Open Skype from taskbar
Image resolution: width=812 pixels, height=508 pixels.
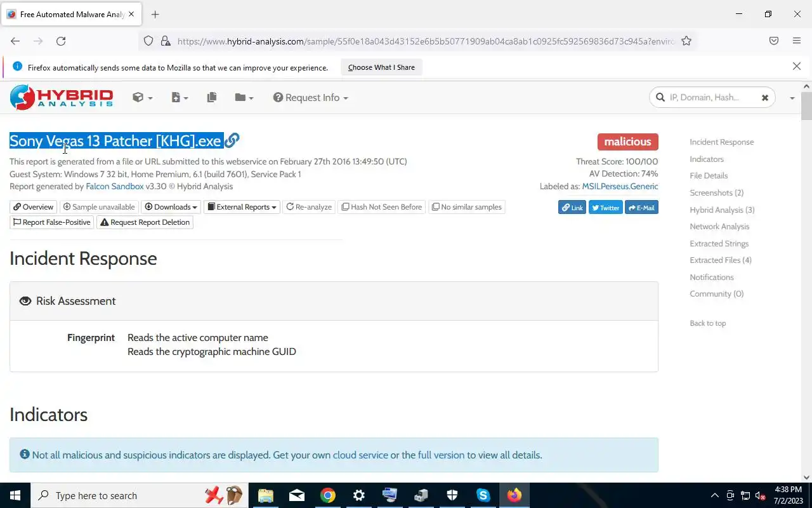pos(483,495)
